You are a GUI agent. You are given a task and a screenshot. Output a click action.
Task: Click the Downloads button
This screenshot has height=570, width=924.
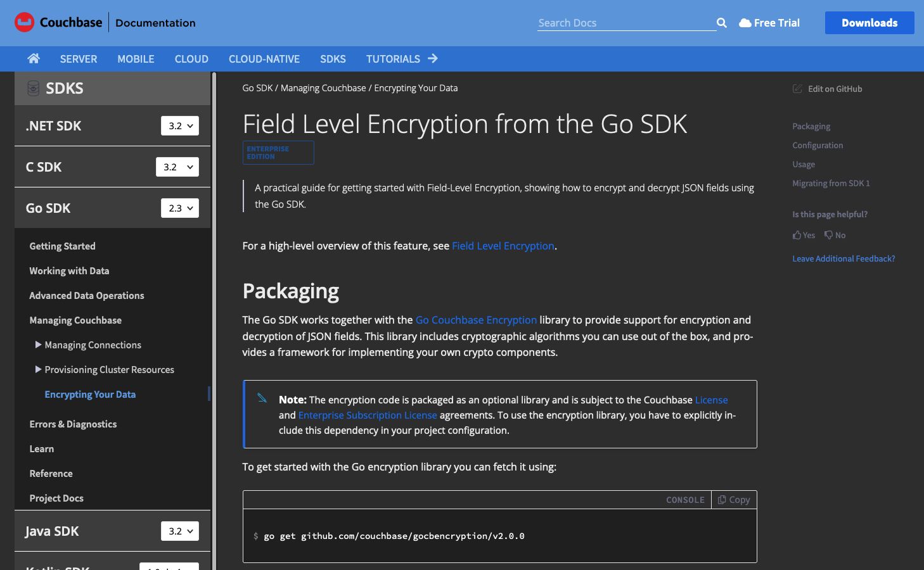869,23
